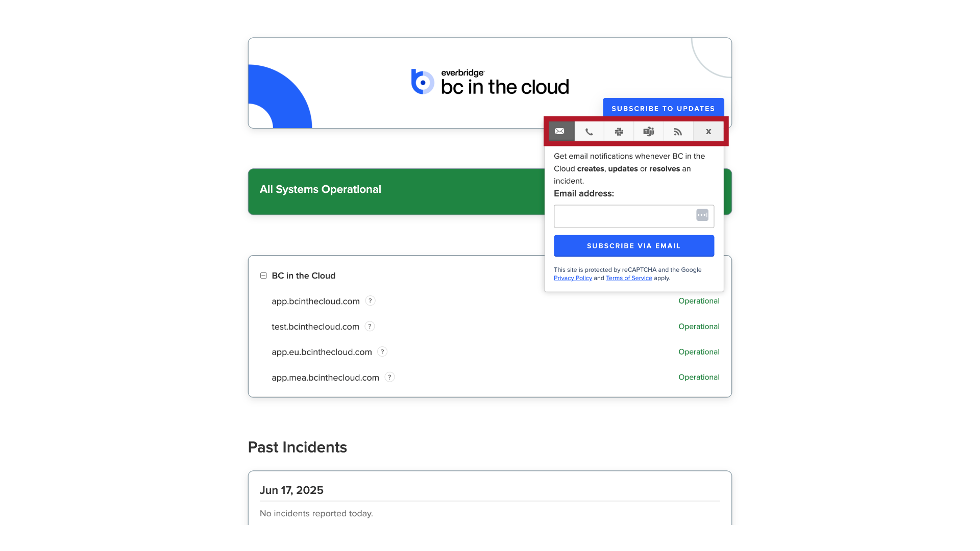Image resolution: width=980 pixels, height=551 pixels.
Task: Open the Terms of Service link
Action: point(629,278)
